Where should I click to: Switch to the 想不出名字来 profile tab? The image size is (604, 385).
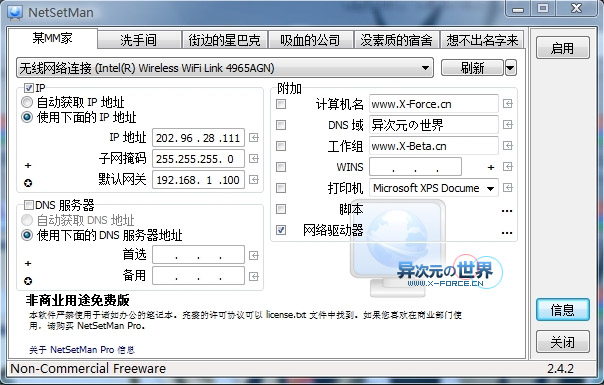pyautogui.click(x=482, y=40)
